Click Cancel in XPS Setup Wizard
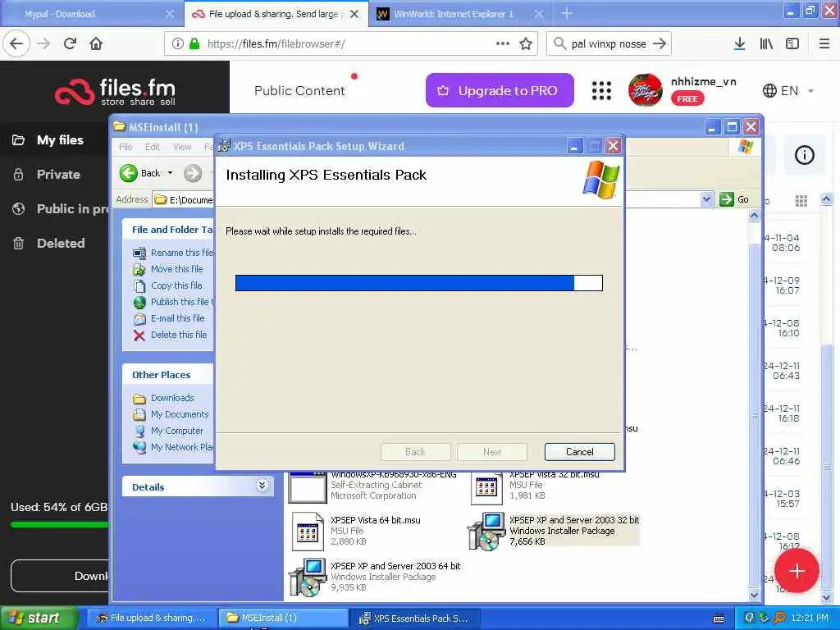840x630 pixels. point(579,452)
